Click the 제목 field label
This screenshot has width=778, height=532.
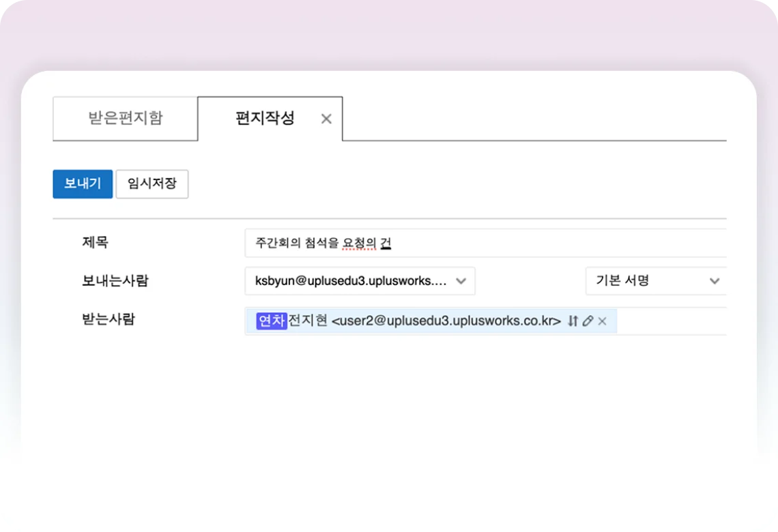[96, 242]
